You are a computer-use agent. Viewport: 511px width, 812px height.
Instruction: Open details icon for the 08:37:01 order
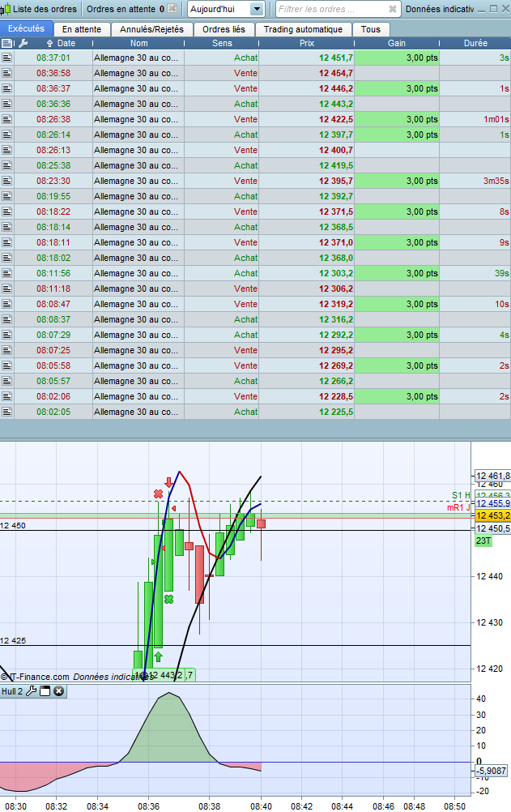point(6,58)
